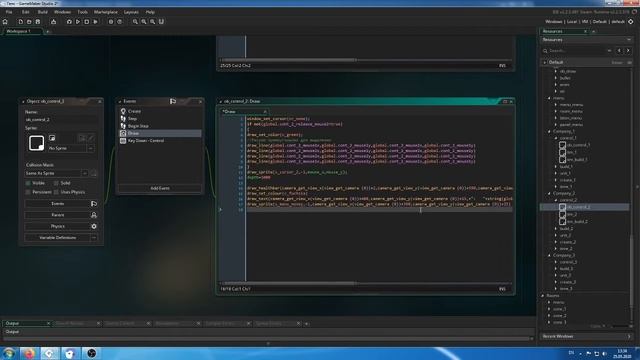Select the Step event
The height and width of the screenshot is (360, 640).
point(160,118)
